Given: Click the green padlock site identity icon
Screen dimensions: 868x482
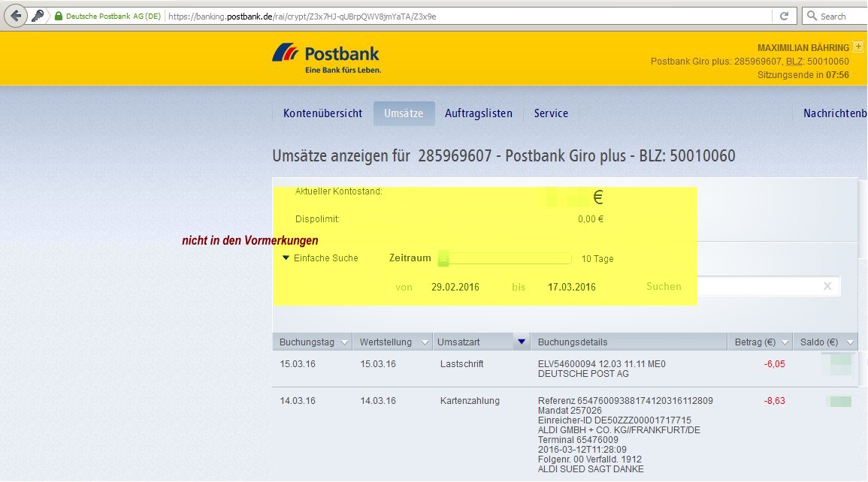Looking at the screenshot, I should (59, 16).
